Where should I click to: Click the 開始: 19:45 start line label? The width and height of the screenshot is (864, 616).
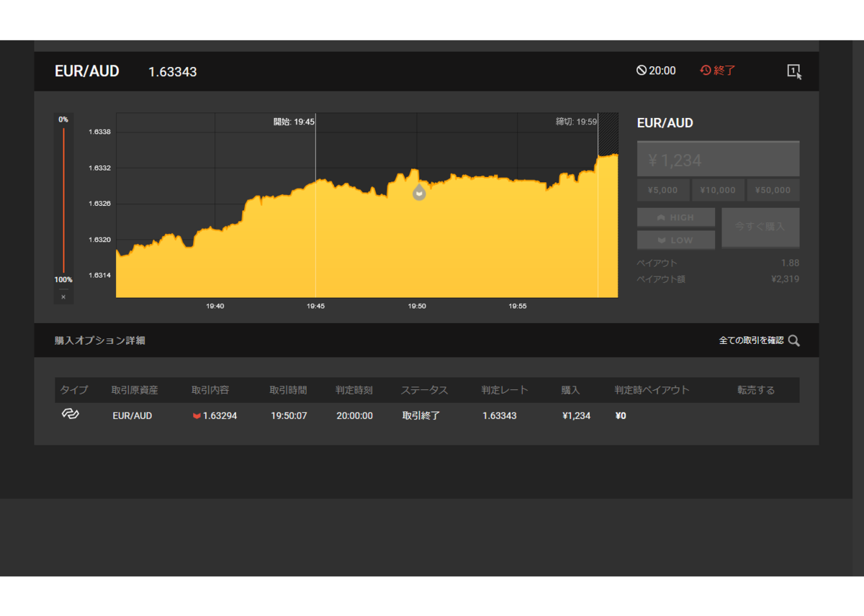[294, 122]
